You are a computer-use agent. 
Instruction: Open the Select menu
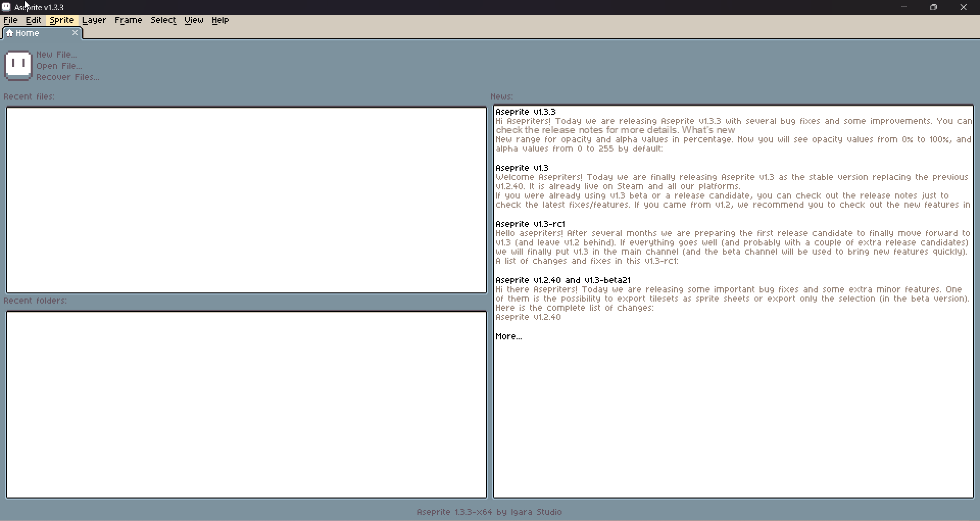point(163,20)
